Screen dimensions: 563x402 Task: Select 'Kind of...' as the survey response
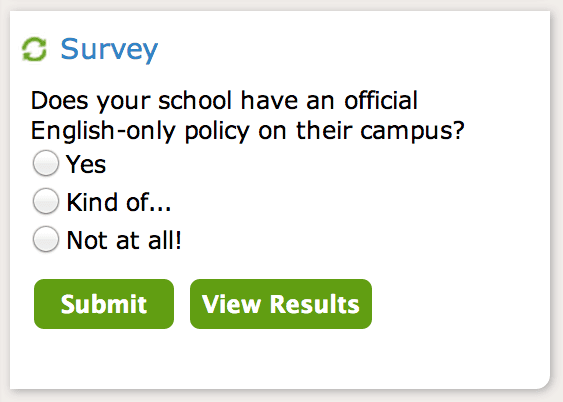click(46, 201)
